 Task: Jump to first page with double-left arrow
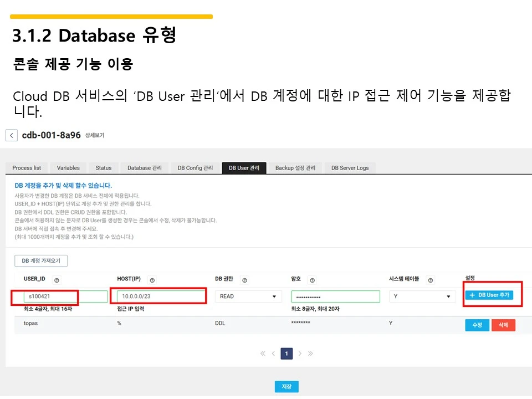(263, 353)
